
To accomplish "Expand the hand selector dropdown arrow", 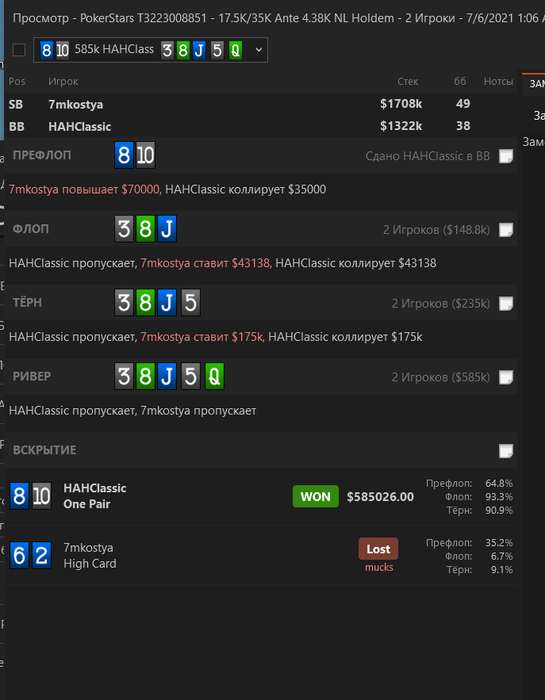I will point(259,50).
